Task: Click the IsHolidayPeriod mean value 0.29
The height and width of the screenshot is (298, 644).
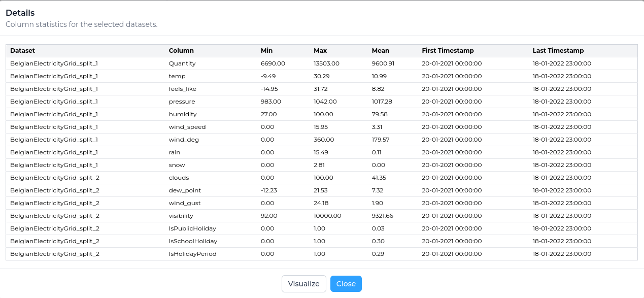Action: (x=379, y=254)
